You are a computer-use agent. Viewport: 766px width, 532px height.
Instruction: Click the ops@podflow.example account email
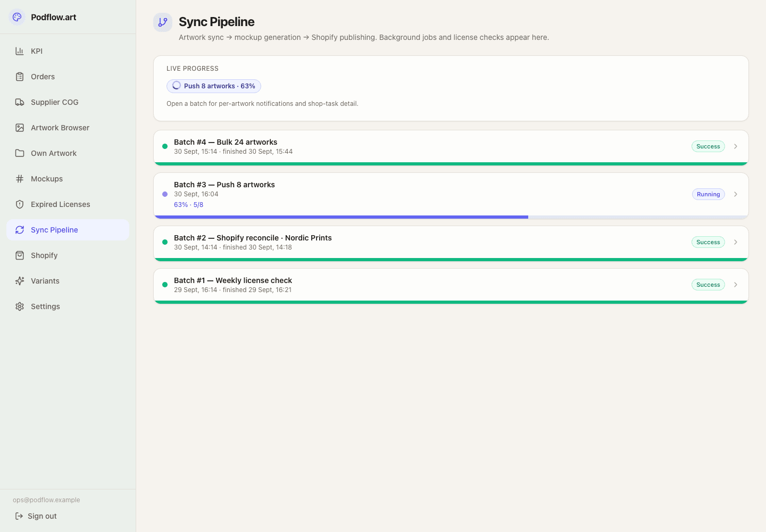46,500
